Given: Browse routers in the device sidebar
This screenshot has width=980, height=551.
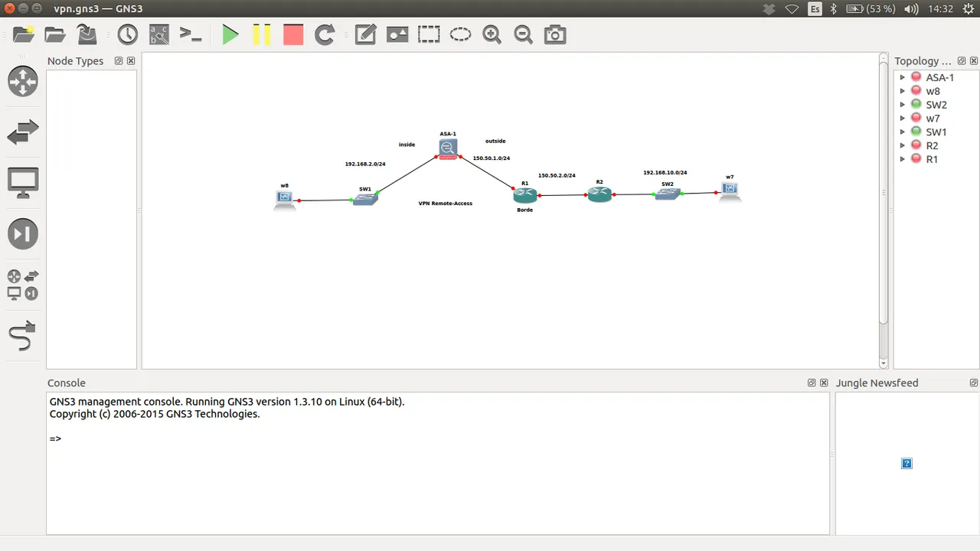Looking at the screenshot, I should (23, 81).
